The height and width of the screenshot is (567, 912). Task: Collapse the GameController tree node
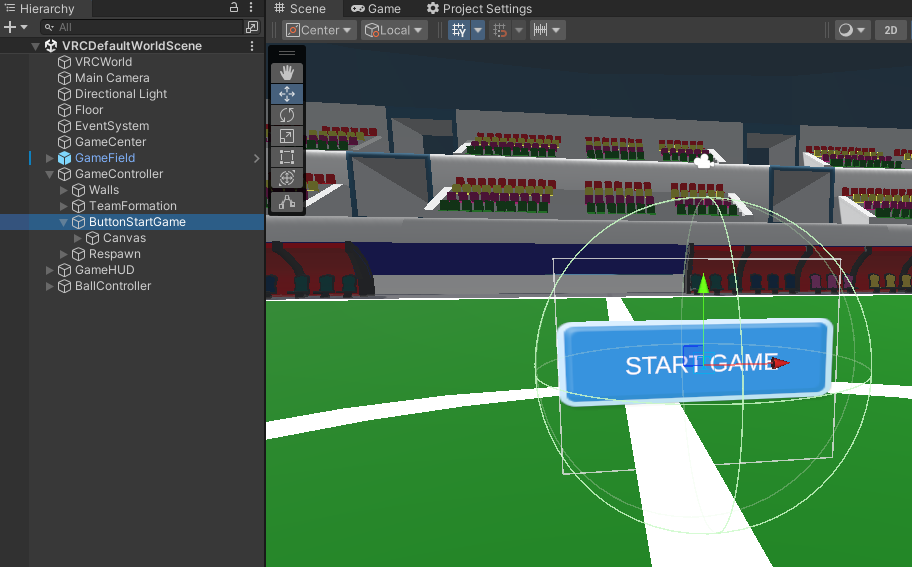pos(51,174)
